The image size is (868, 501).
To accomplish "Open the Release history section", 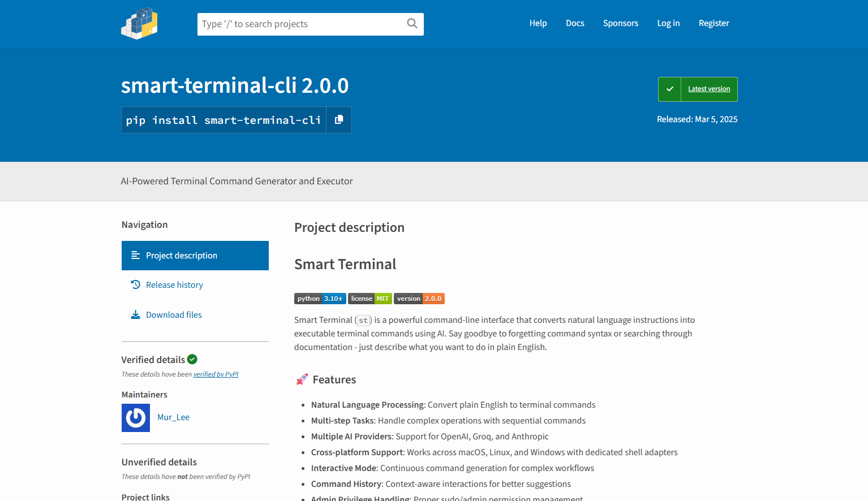I will pyautogui.click(x=174, y=284).
